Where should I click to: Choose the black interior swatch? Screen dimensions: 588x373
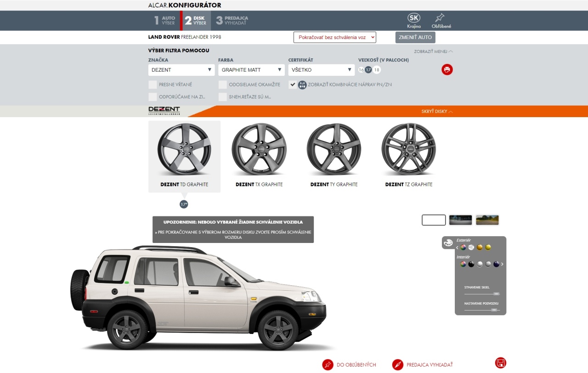click(471, 264)
